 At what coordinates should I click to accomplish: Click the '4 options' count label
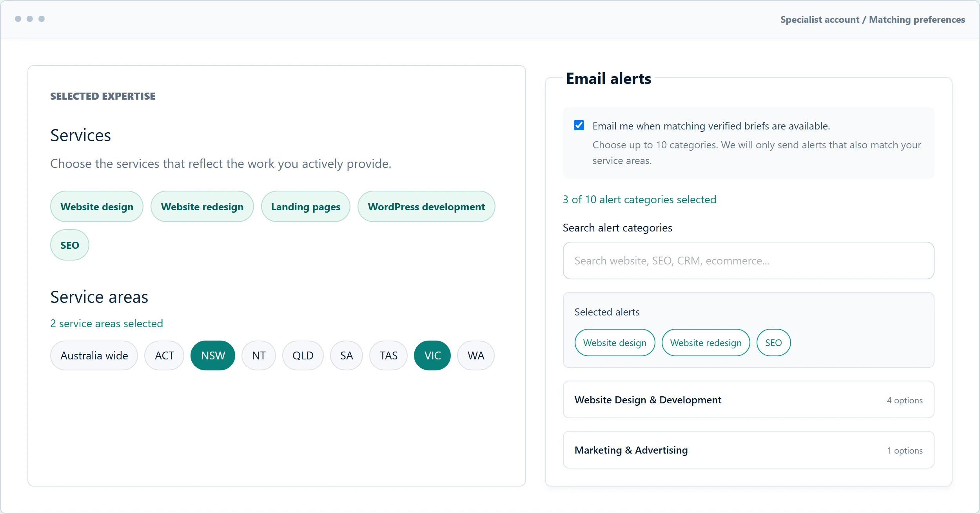[905, 400]
